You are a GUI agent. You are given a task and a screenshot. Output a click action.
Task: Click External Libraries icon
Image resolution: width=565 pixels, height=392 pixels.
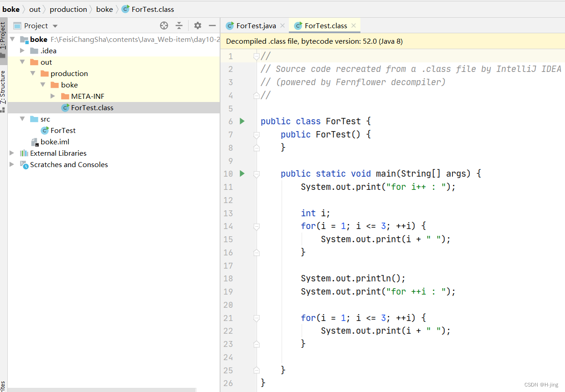pos(24,153)
